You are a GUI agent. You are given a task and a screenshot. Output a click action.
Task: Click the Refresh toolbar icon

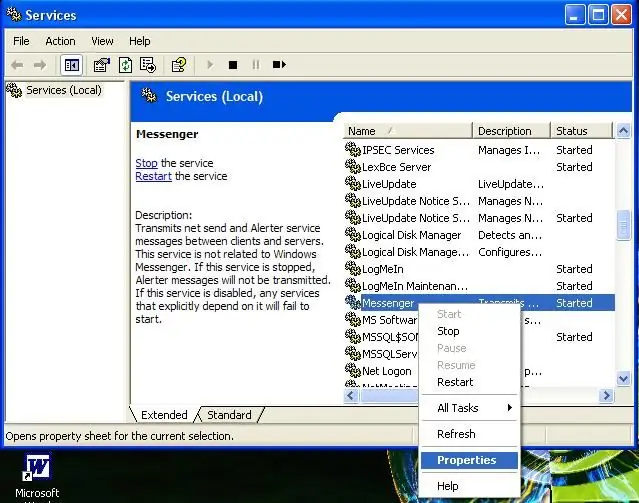125,65
